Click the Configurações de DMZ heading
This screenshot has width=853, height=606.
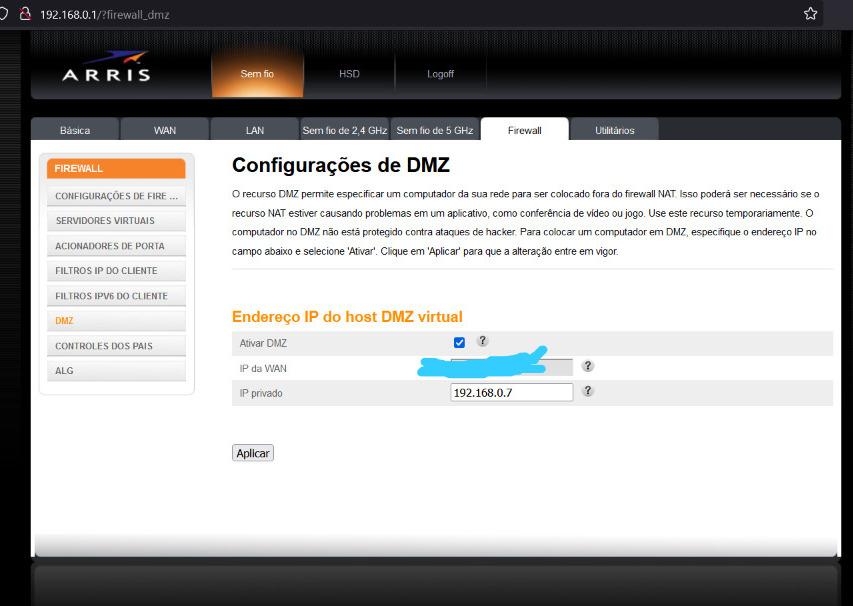click(341, 165)
